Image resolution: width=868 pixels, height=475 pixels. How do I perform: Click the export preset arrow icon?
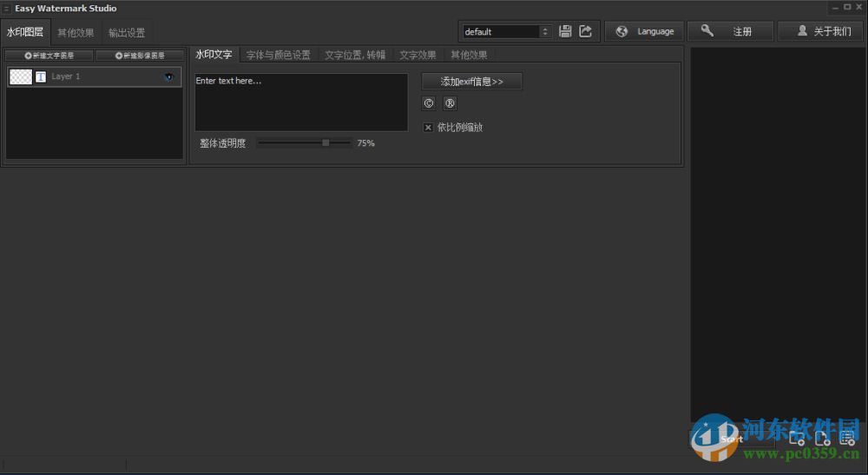(x=586, y=31)
